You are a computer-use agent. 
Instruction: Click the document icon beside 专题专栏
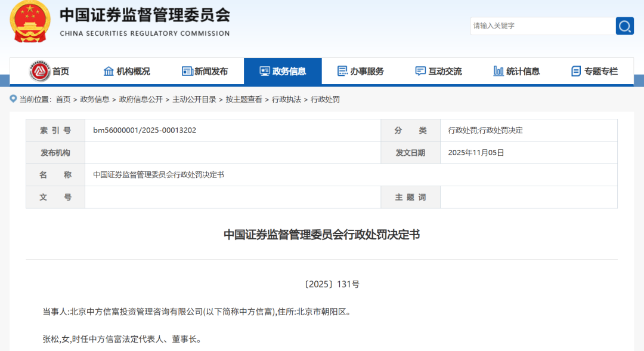pyautogui.click(x=576, y=71)
